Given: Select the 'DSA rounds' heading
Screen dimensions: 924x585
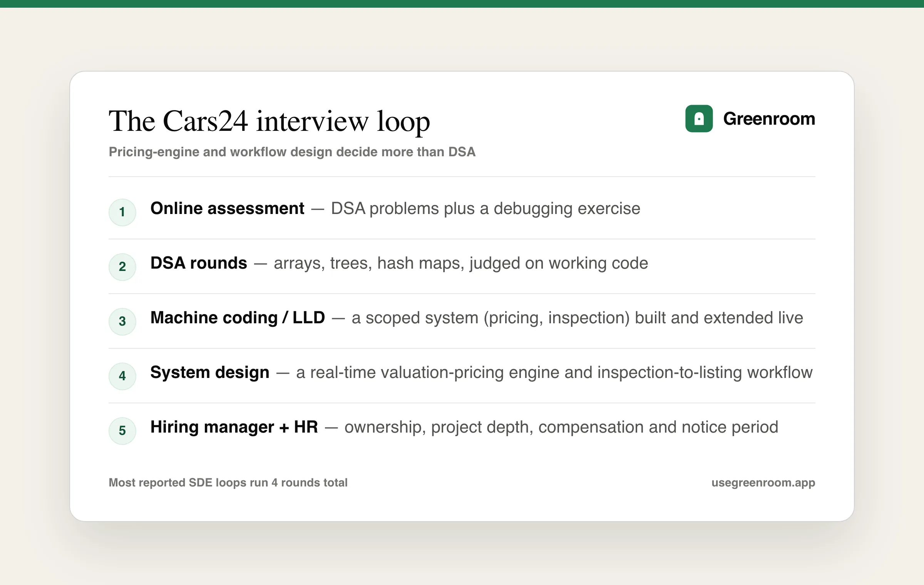Looking at the screenshot, I should [x=199, y=263].
